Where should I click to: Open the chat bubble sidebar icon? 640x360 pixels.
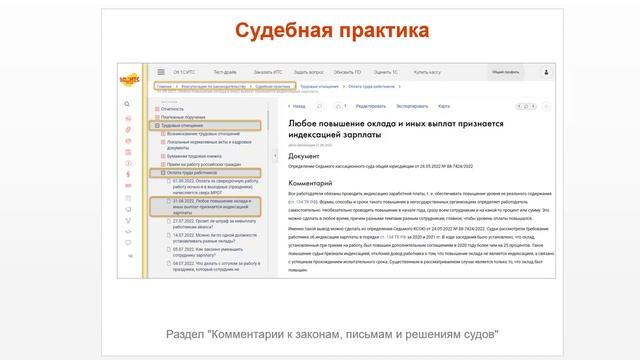point(128,242)
